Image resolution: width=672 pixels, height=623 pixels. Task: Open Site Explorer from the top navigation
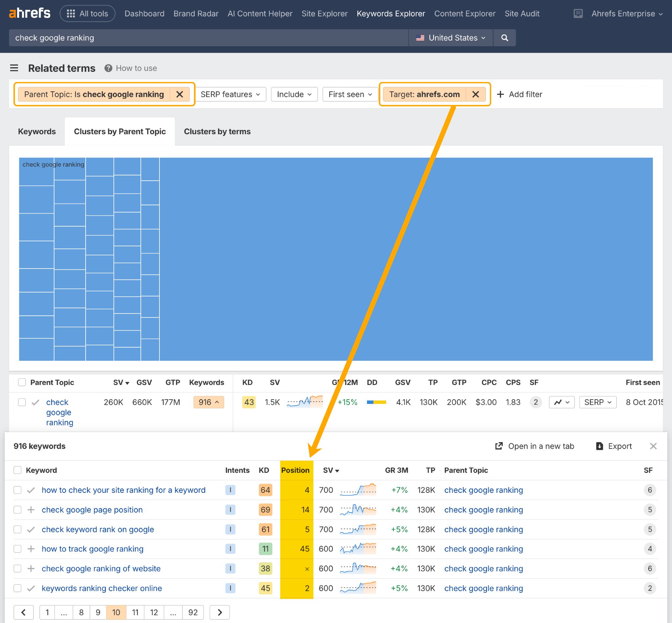tap(324, 13)
